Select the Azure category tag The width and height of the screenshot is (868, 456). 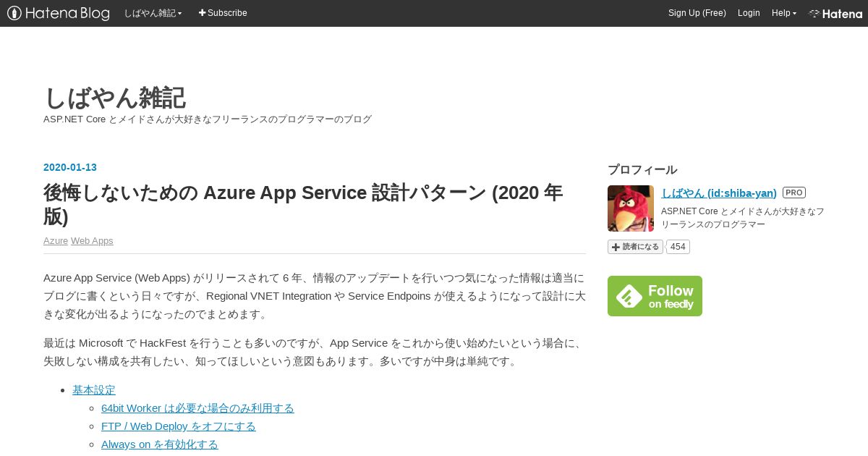coord(56,240)
